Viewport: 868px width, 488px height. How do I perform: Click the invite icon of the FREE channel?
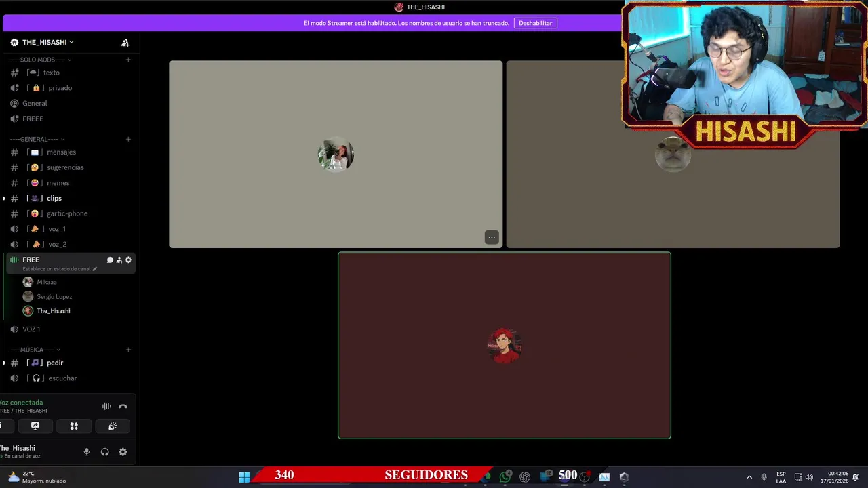pyautogui.click(x=119, y=260)
